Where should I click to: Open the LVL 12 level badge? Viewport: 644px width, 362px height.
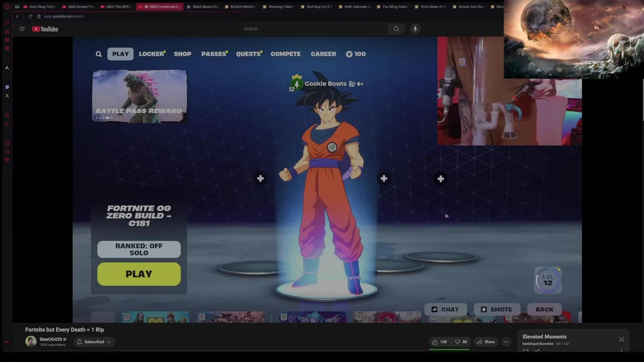pyautogui.click(x=547, y=280)
